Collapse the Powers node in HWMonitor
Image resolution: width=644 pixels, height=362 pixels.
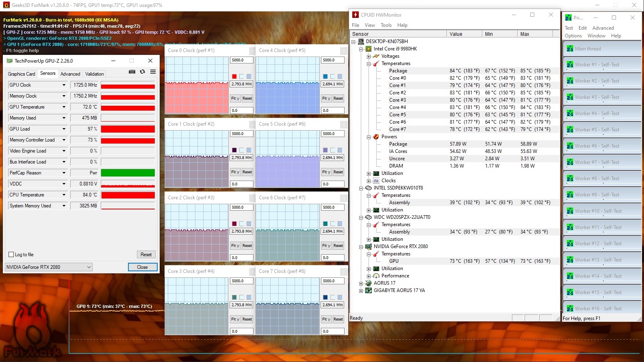coord(369,137)
